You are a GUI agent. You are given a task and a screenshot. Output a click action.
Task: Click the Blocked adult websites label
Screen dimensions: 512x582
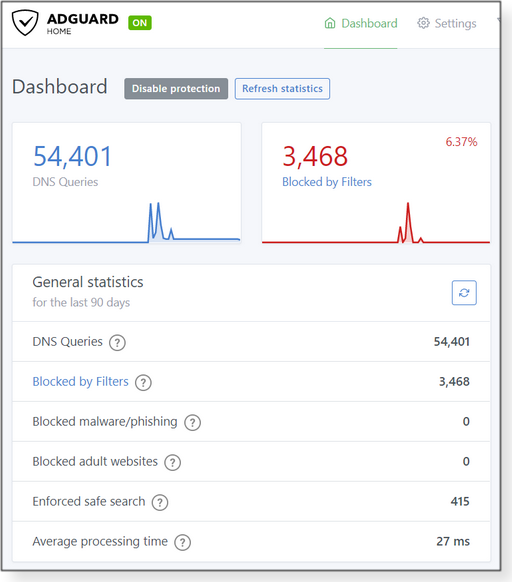pos(95,461)
